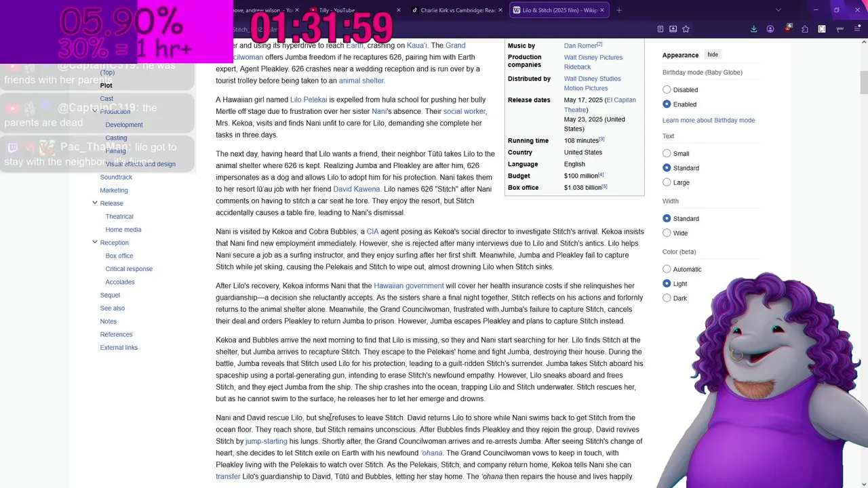The width and height of the screenshot is (868, 488).
Task: Jump to External links in contents
Action: pos(119,348)
